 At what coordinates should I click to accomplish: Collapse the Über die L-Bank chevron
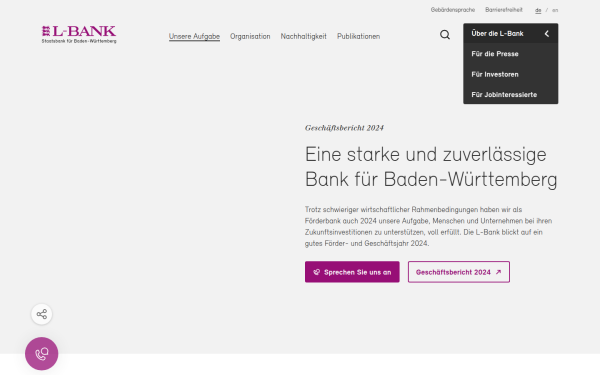(547, 34)
